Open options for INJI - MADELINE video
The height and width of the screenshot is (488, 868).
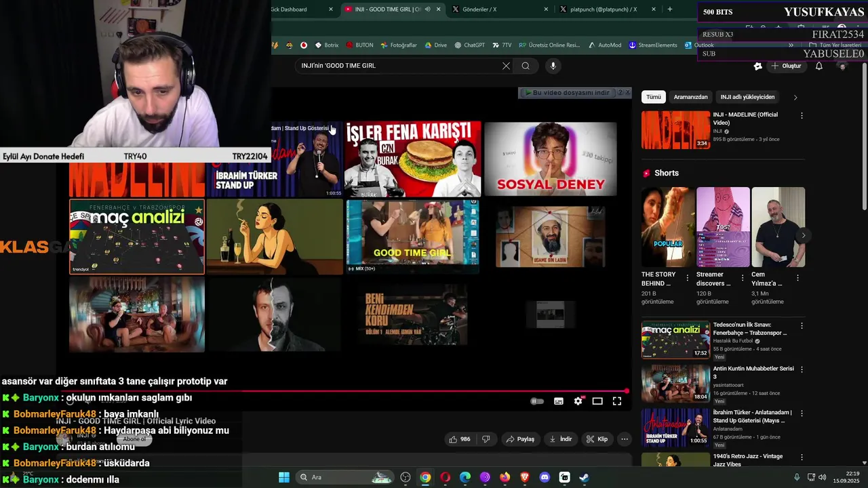pyautogui.click(x=802, y=116)
